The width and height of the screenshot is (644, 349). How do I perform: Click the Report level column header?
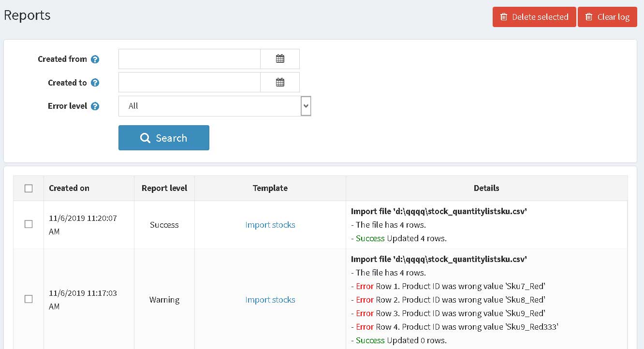click(164, 189)
